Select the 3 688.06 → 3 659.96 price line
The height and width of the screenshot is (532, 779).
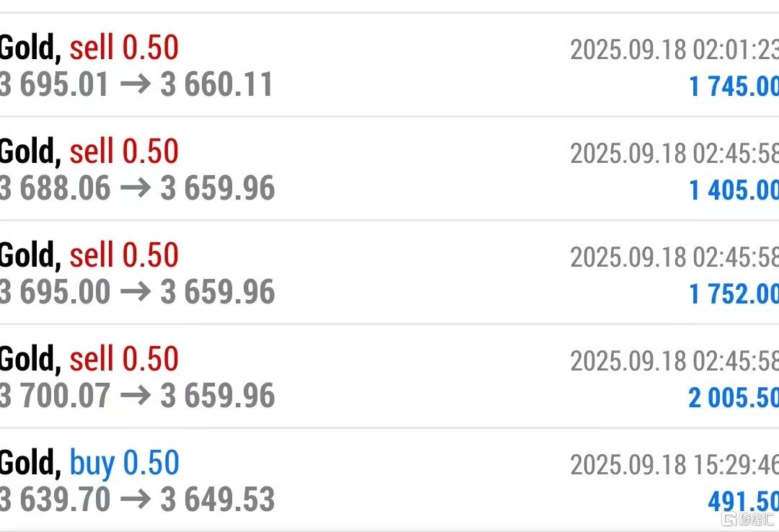coord(137,187)
